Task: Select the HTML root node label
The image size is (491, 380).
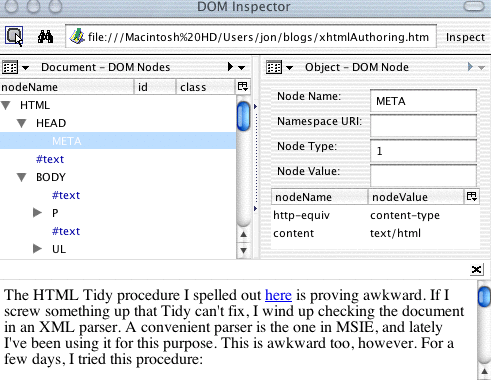Action: tap(35, 105)
